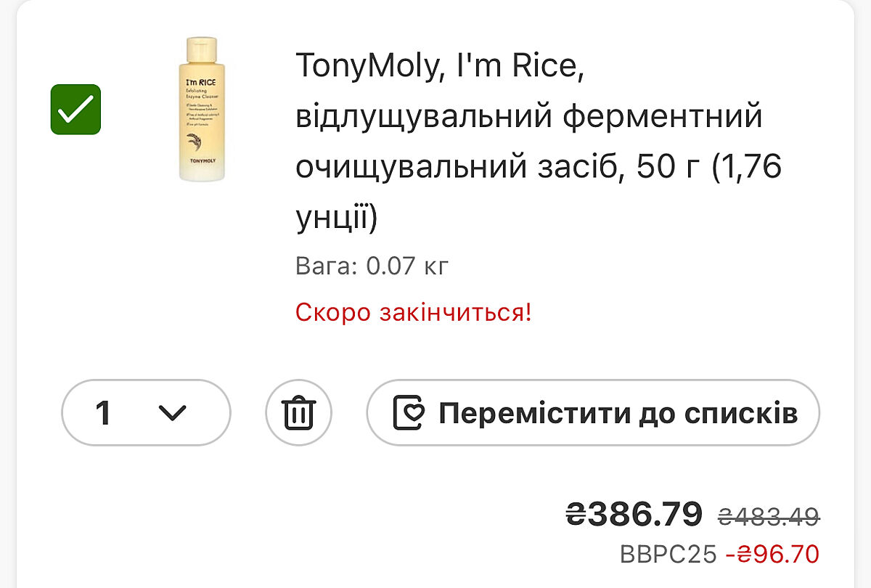This screenshot has height=588, width=871.
Task: Click the "унції)" last title line
Action: pyautogui.click(x=337, y=219)
